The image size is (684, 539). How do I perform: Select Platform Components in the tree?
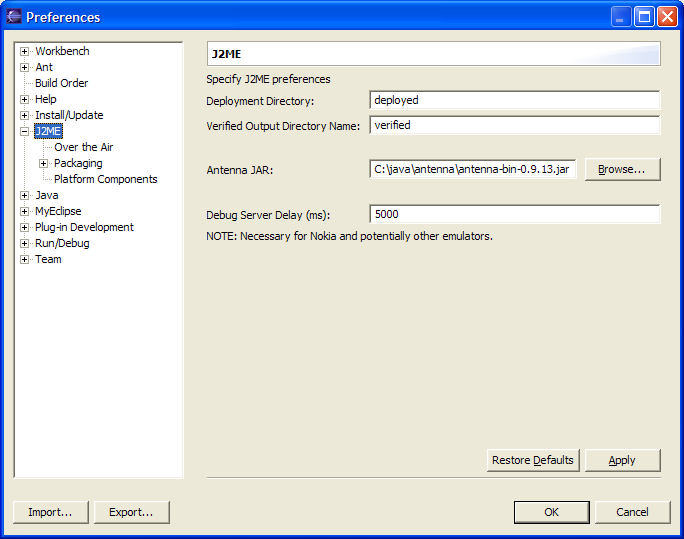106,179
